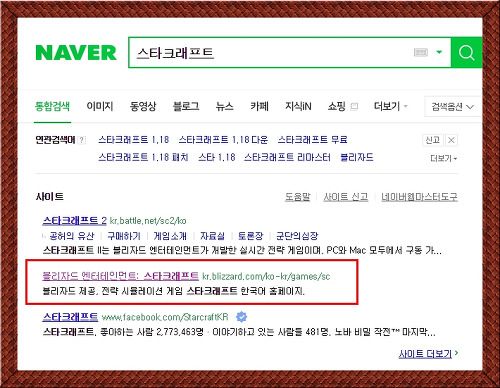Click the 블리자드 제공. 전략 시뮬레이션 description text
This screenshot has width=500, height=388.
point(173,291)
